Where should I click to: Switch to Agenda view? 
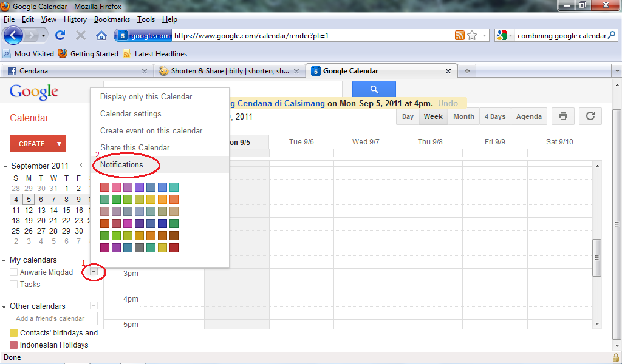click(x=529, y=116)
